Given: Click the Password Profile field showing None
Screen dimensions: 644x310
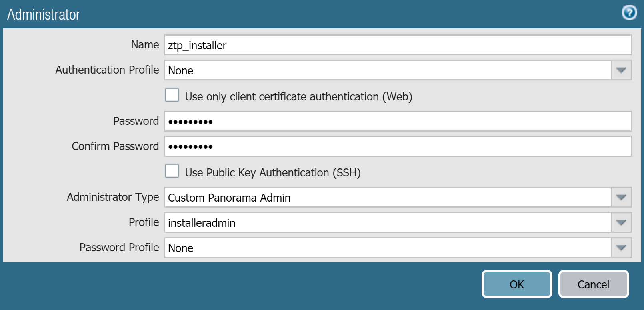Looking at the screenshot, I should point(388,248).
